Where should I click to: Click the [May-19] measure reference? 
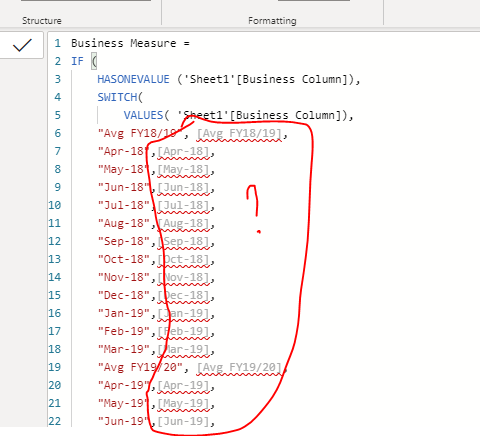click(x=183, y=403)
